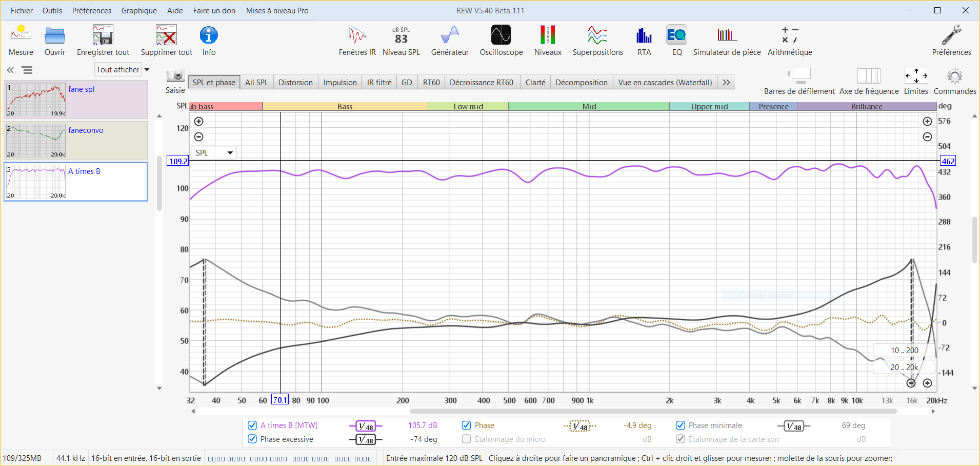The height and width of the screenshot is (466, 980).
Task: Switch to the Vue en cascades (Waterfall) tab
Action: 665,82
